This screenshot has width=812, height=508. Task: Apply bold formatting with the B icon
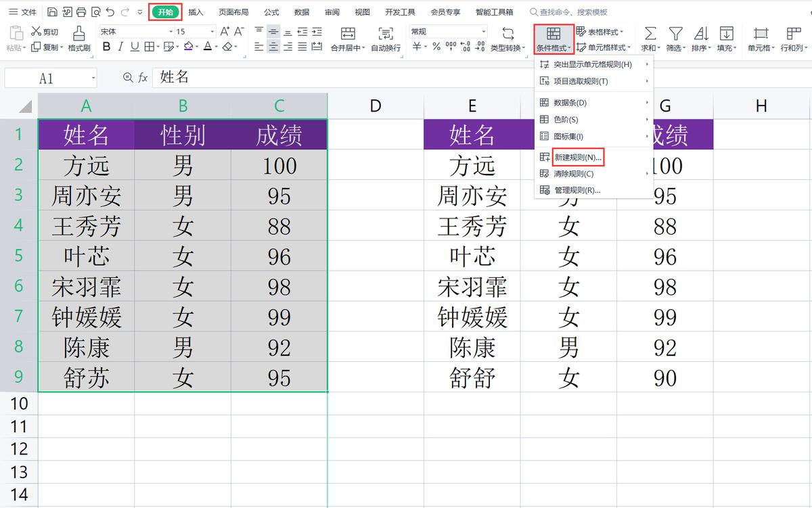tap(106, 46)
